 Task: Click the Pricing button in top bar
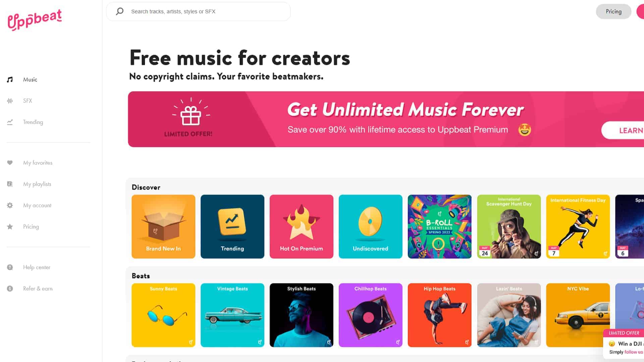613,11
